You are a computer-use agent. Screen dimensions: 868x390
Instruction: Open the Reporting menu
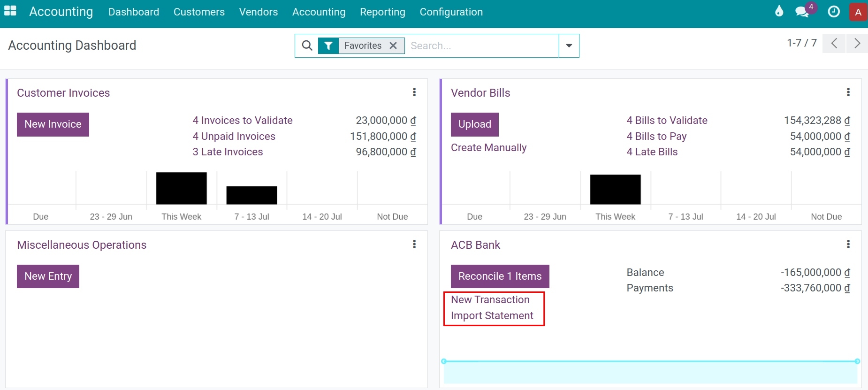(x=382, y=12)
